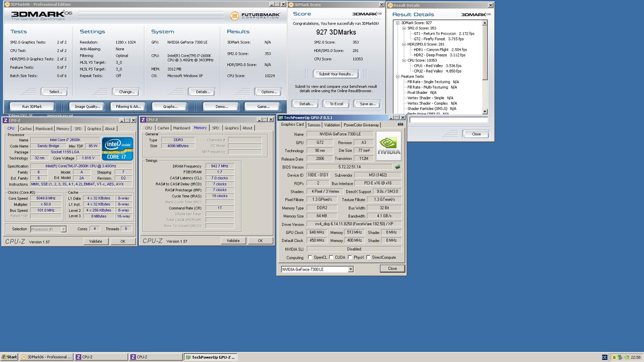This screenshot has width=644, height=362.
Task: Toggle the PhysX checkbox
Action: [x=350, y=257]
